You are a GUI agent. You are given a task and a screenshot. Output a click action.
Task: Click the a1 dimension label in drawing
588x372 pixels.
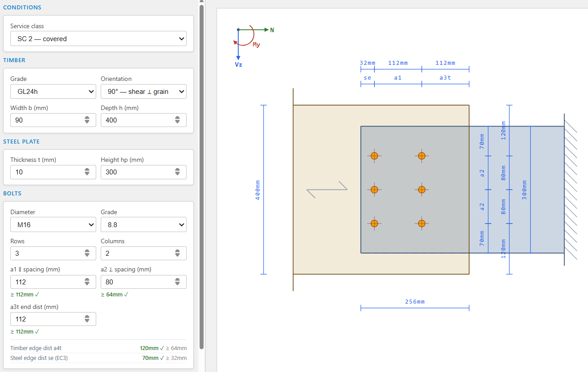pos(398,77)
